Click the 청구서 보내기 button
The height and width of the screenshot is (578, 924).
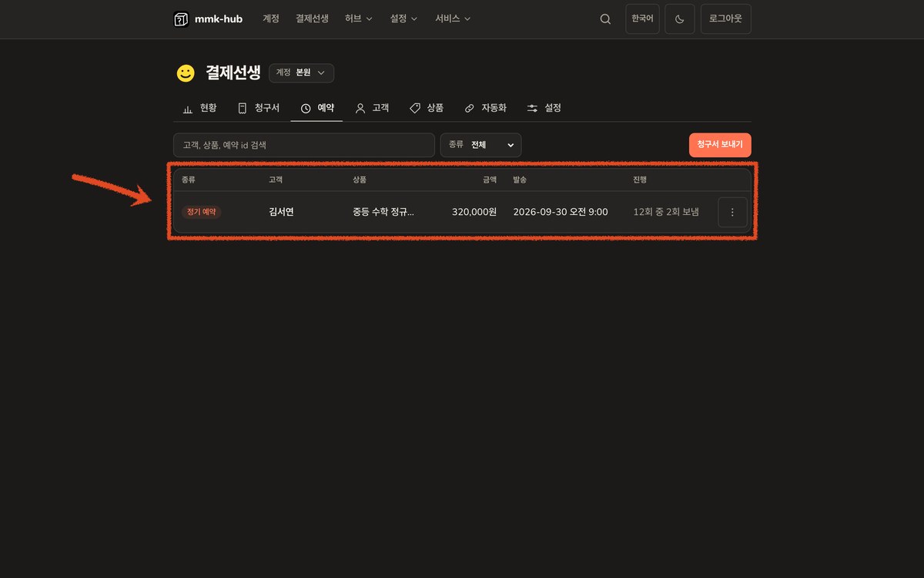pos(720,145)
